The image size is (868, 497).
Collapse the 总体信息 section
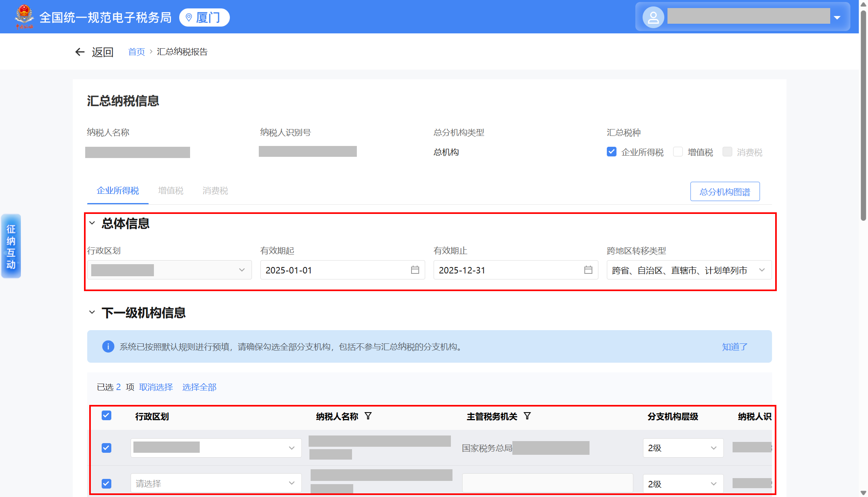(x=92, y=223)
